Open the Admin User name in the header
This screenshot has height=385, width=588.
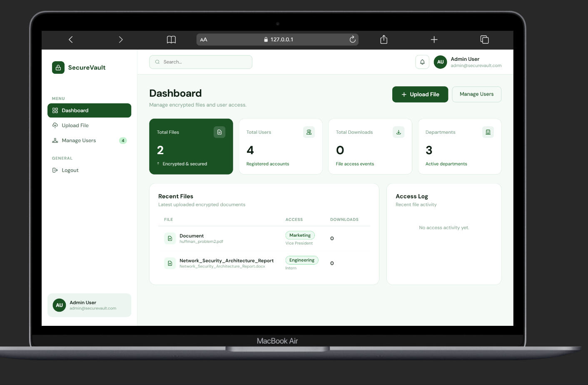(x=465, y=59)
